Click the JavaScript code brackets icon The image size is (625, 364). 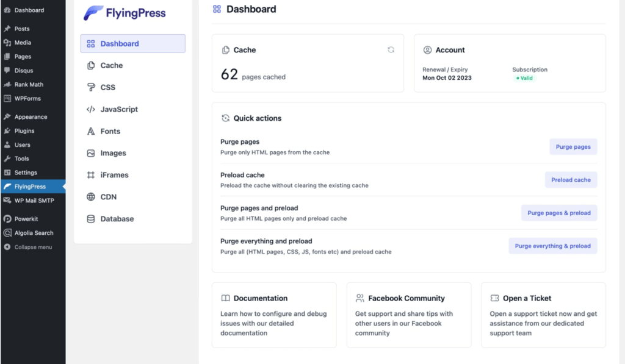pos(90,109)
